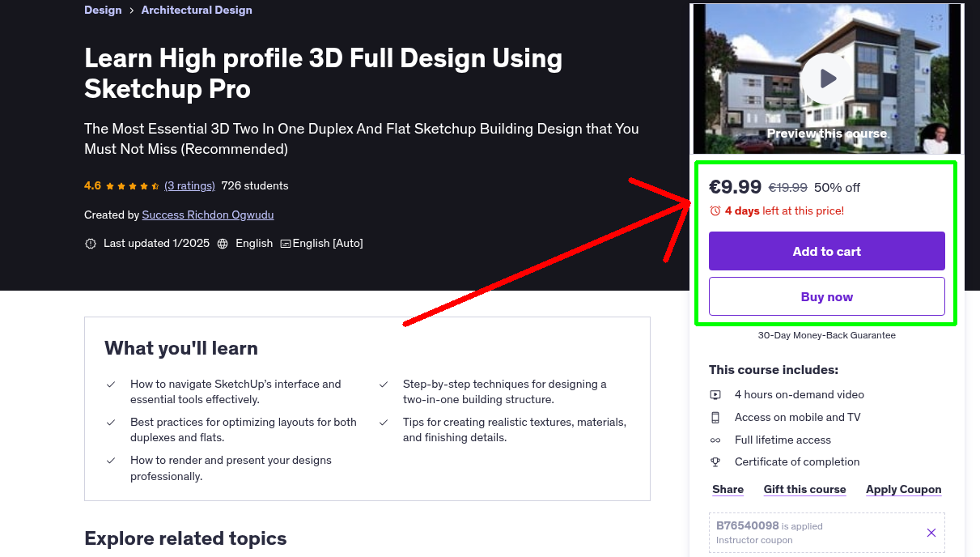
Task: Click the 'Explore related topics' heading
Action: (185, 538)
